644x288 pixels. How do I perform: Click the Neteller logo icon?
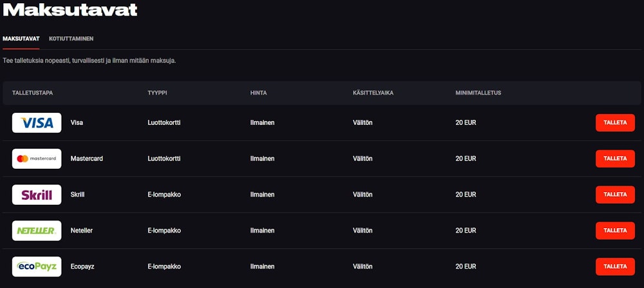(37, 231)
